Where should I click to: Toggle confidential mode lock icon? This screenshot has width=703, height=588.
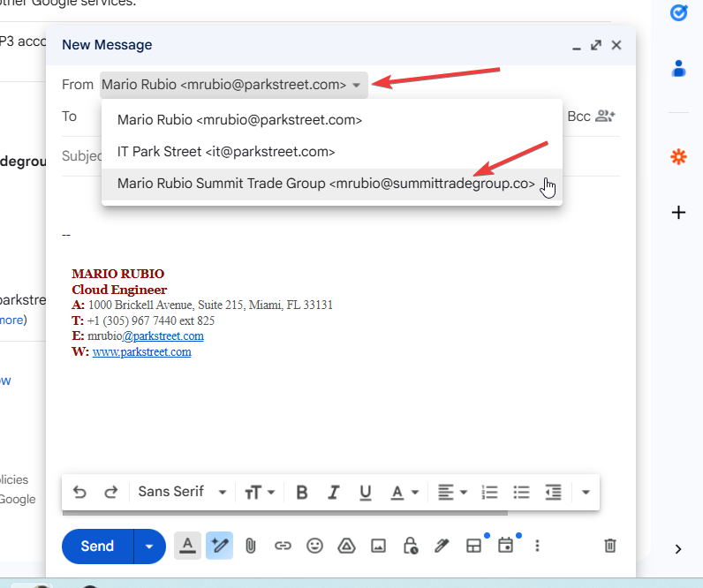click(x=411, y=546)
